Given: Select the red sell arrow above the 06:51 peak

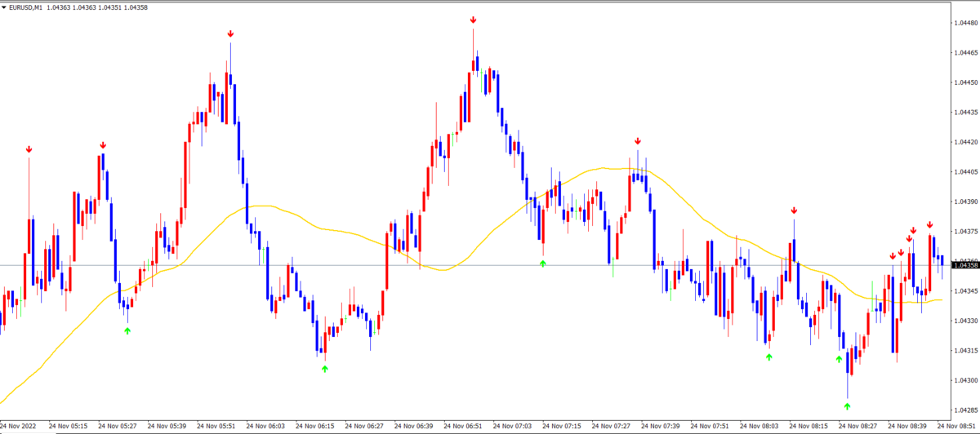Looking at the screenshot, I should 473,20.
